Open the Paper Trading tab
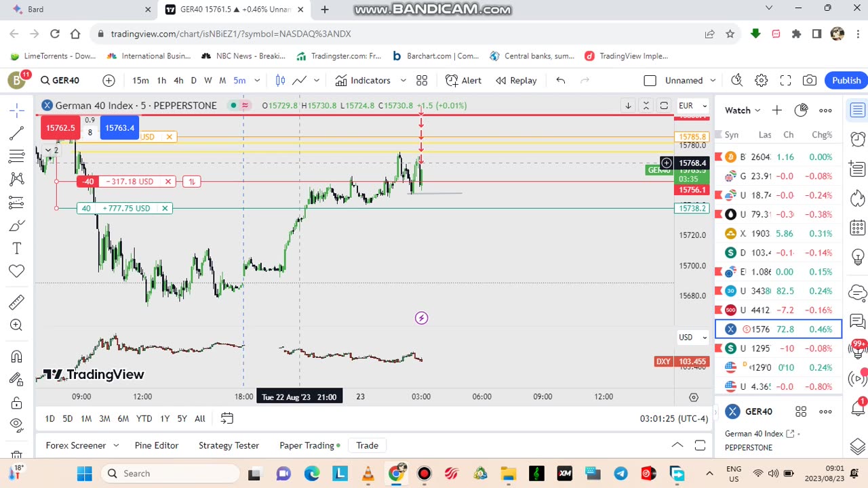This screenshot has width=868, height=488. 310,445
